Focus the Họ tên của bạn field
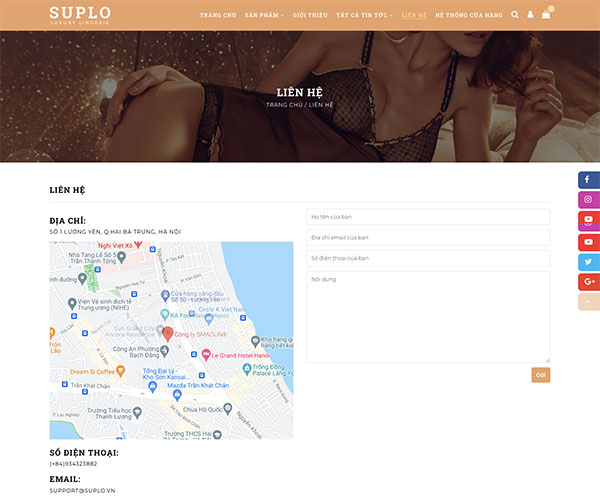Screen dimensions: 600x499 click(x=428, y=217)
